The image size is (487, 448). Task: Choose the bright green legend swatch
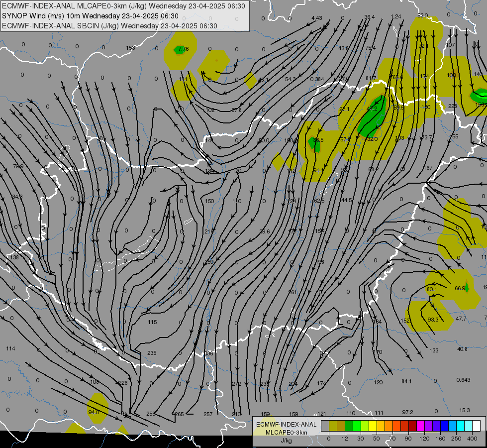click(x=357, y=426)
